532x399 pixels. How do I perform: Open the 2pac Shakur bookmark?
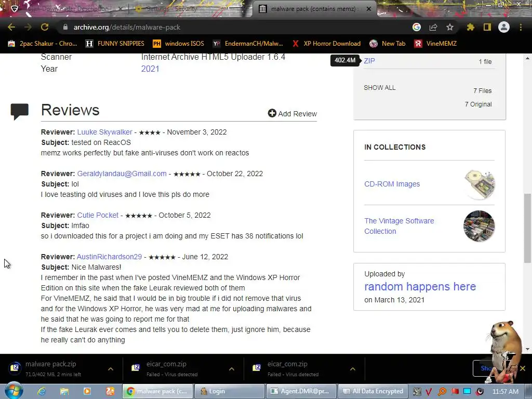click(x=43, y=44)
